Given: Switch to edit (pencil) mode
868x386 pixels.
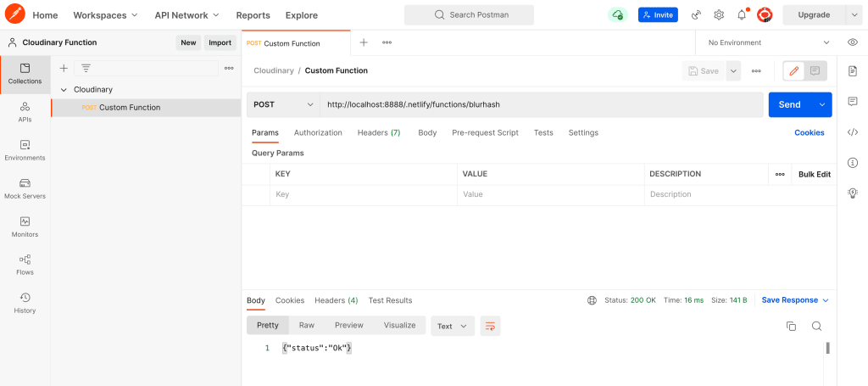Looking at the screenshot, I should (x=793, y=71).
